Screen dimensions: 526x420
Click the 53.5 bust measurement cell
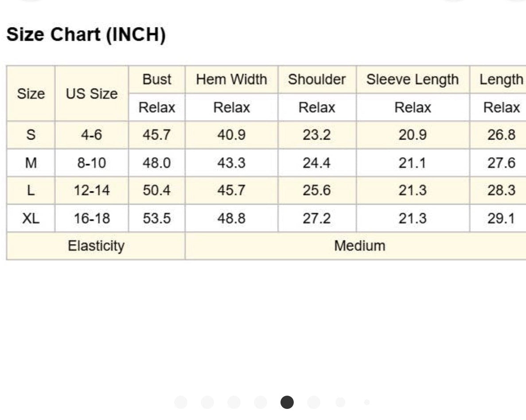coord(157,218)
